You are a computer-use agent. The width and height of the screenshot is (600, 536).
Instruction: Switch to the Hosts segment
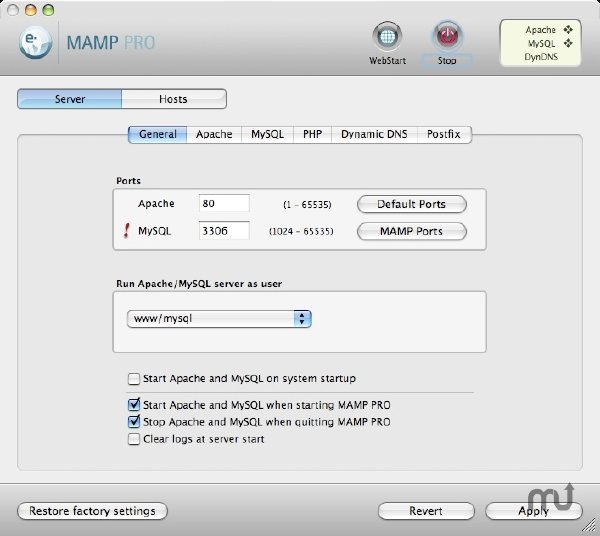click(174, 99)
